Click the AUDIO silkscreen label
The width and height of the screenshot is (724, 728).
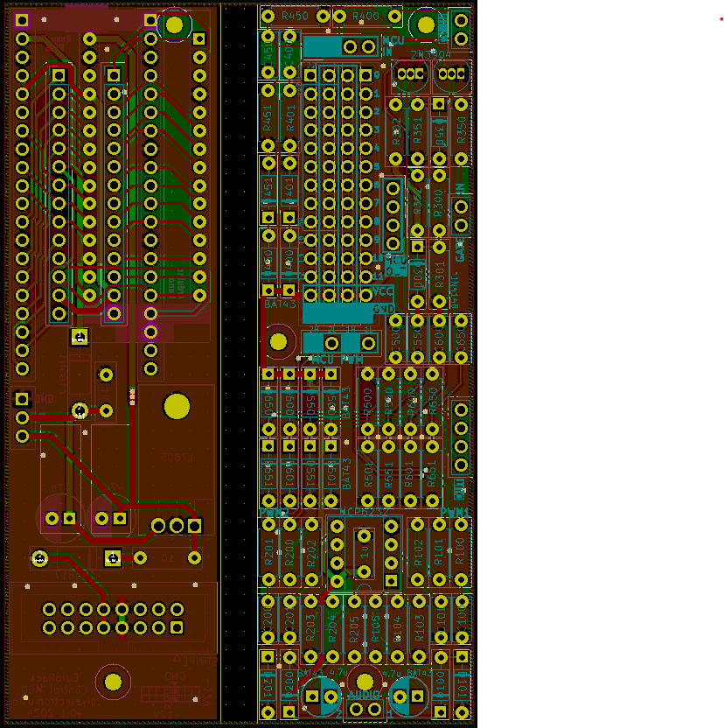tap(365, 695)
